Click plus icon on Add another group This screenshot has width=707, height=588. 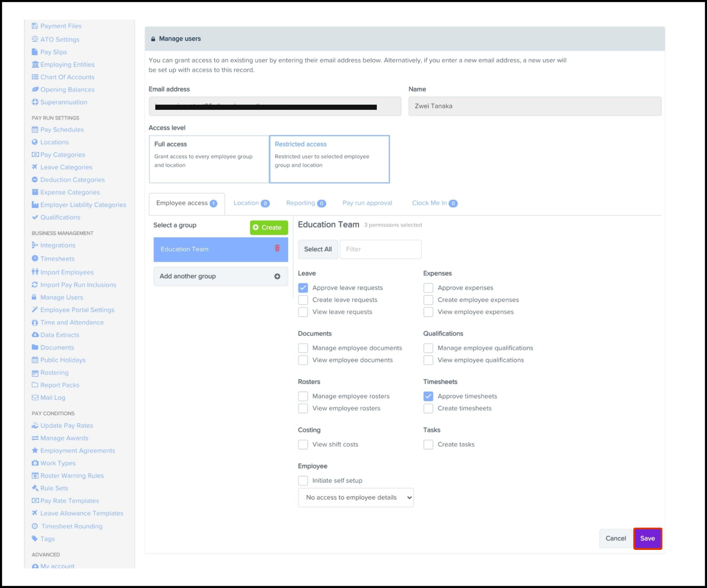(x=277, y=277)
